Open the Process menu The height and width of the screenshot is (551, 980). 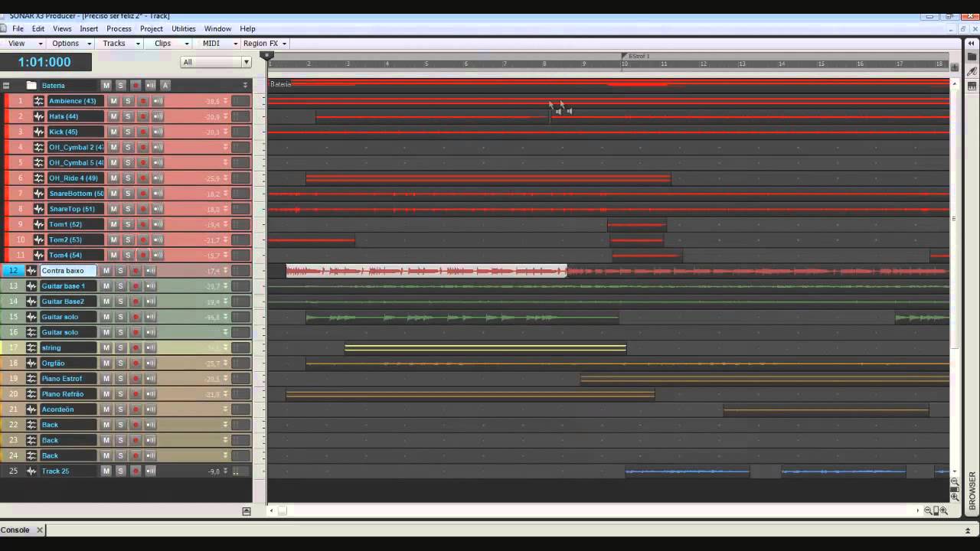(x=119, y=29)
